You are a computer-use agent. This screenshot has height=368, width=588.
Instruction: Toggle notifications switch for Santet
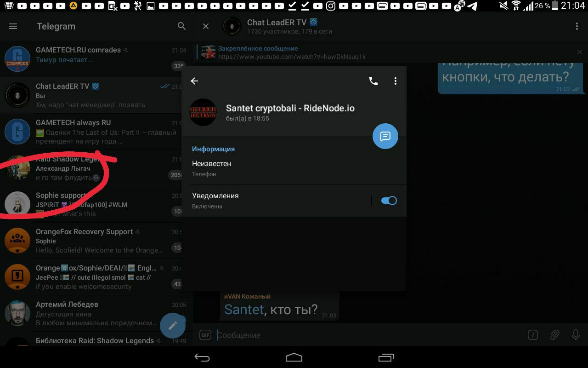389,201
